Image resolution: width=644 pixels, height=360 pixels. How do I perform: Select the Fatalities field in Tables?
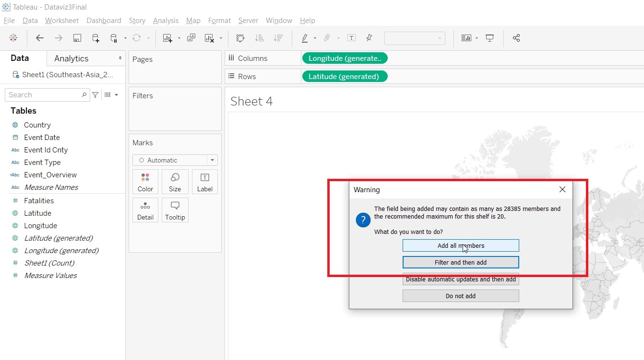point(39,201)
